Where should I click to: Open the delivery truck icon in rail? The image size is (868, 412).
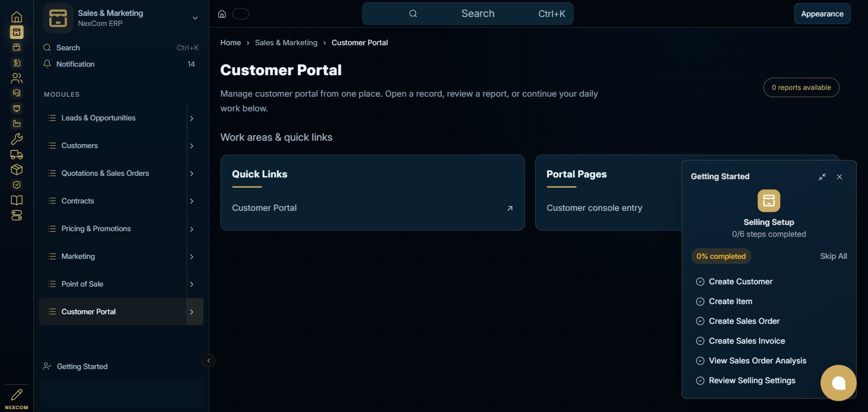point(17,154)
